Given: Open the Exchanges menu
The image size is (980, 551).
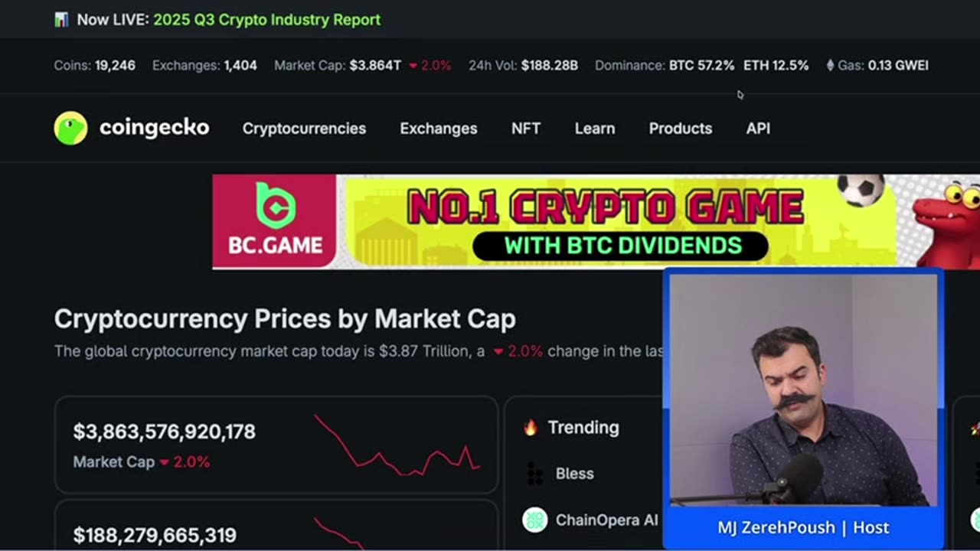Looking at the screenshot, I should 439,129.
